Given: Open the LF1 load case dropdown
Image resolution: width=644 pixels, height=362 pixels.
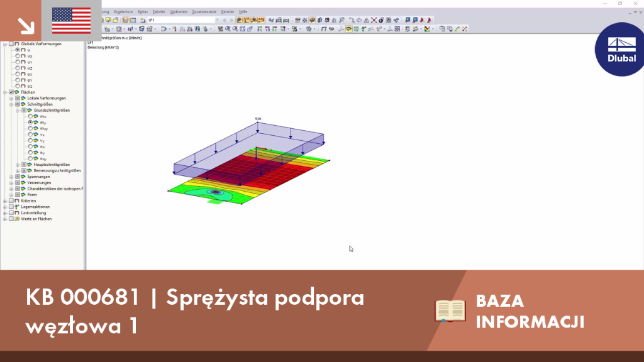Looking at the screenshot, I should [x=217, y=19].
